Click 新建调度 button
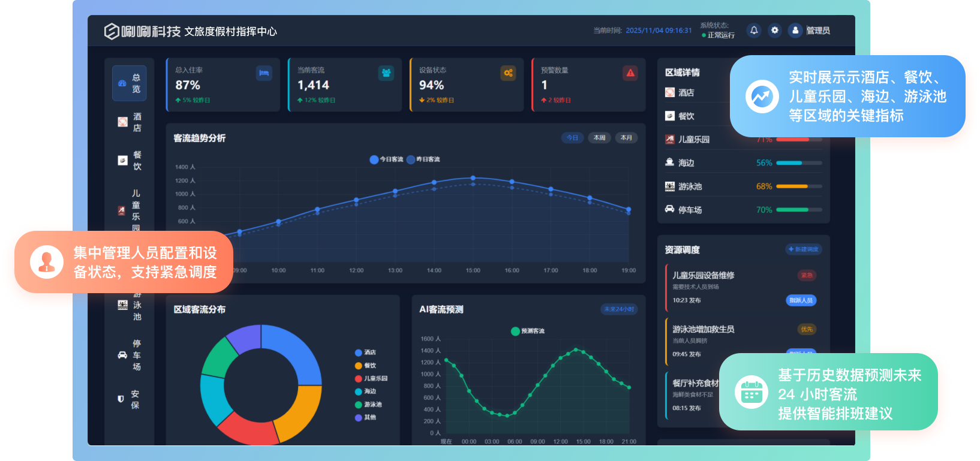Screen dimensions: 980x461 (803, 249)
